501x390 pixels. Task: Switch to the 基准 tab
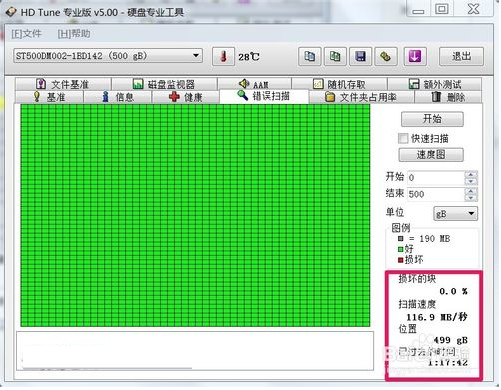49,97
